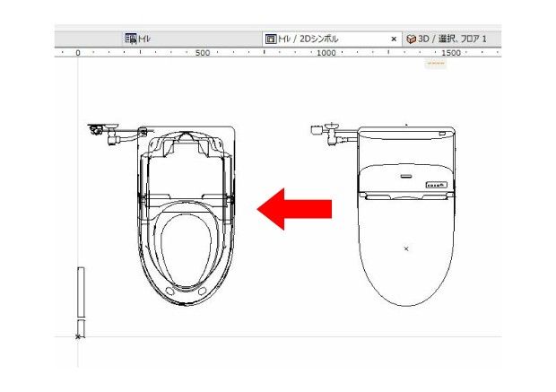Select the tall vertical rectangle near origin
This screenshot has height=392, width=556.
click(x=81, y=292)
